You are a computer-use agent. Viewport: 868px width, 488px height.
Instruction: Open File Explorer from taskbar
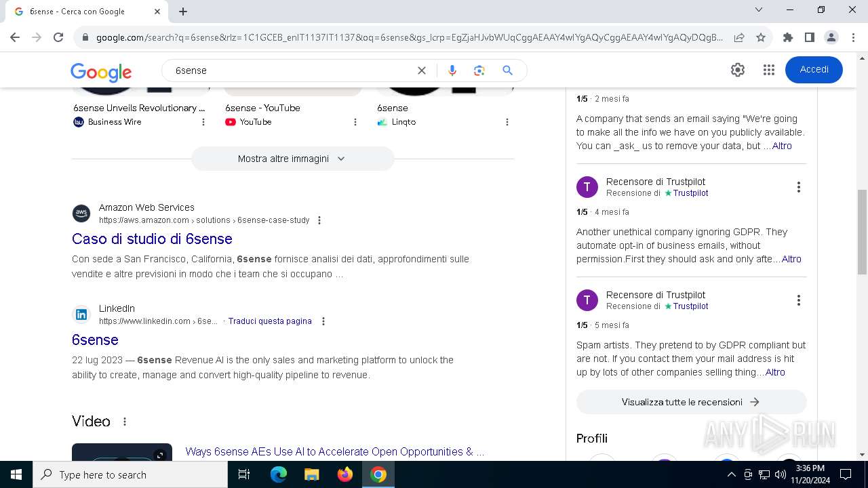point(311,474)
